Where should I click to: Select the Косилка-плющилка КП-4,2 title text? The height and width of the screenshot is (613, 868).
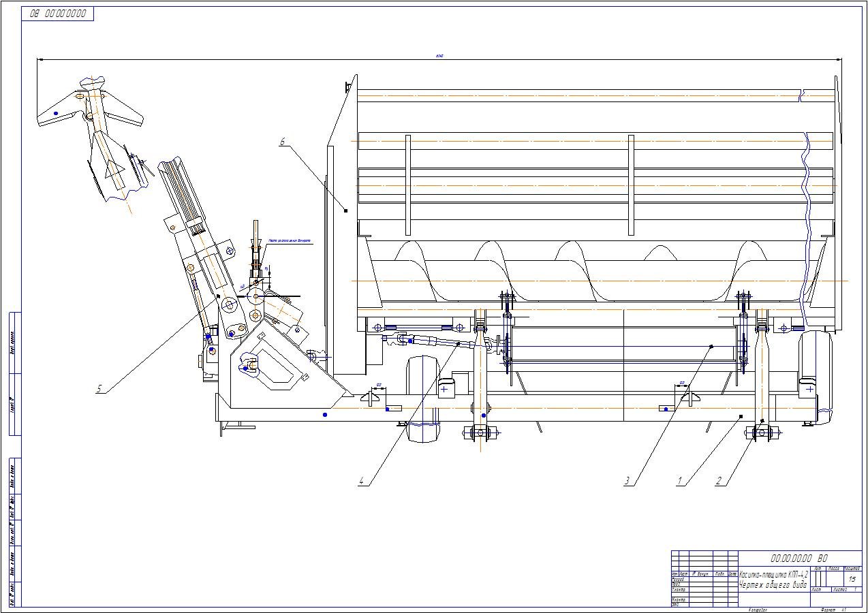point(773,575)
